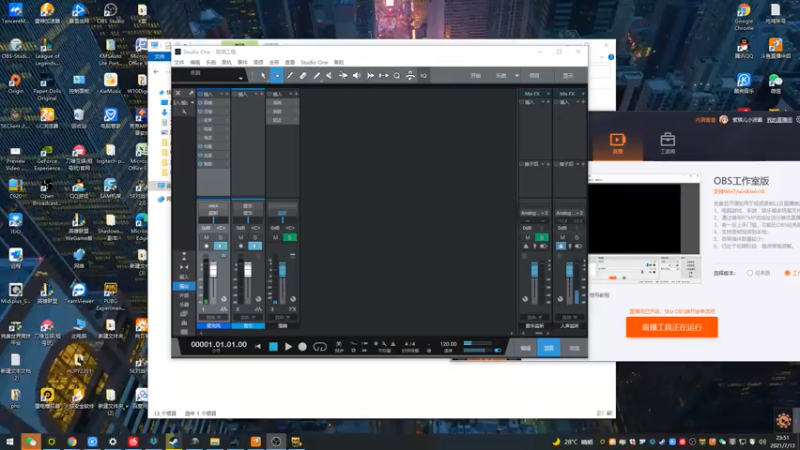
Task: Switch to the 工具箱 tab
Action: (x=667, y=144)
